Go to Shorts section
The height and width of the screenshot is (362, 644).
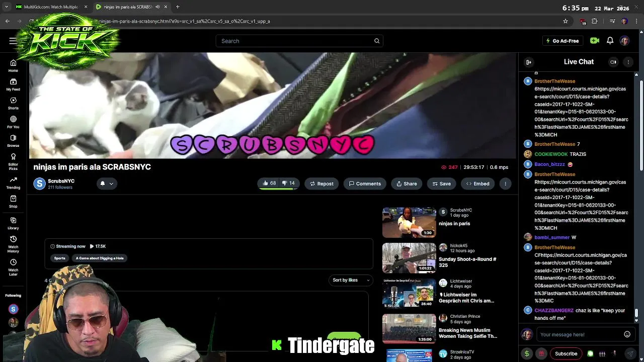point(13,104)
